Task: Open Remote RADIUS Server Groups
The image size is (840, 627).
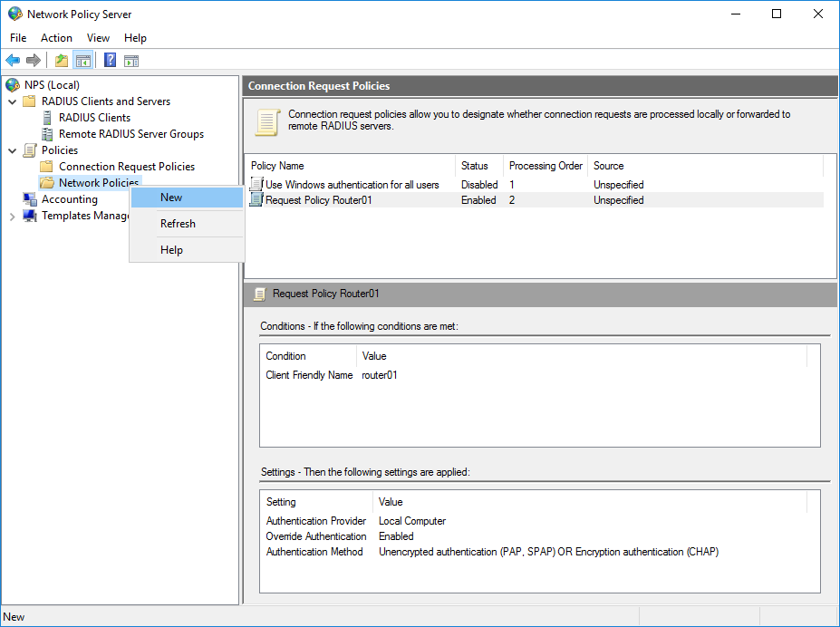Action: click(49, 133)
